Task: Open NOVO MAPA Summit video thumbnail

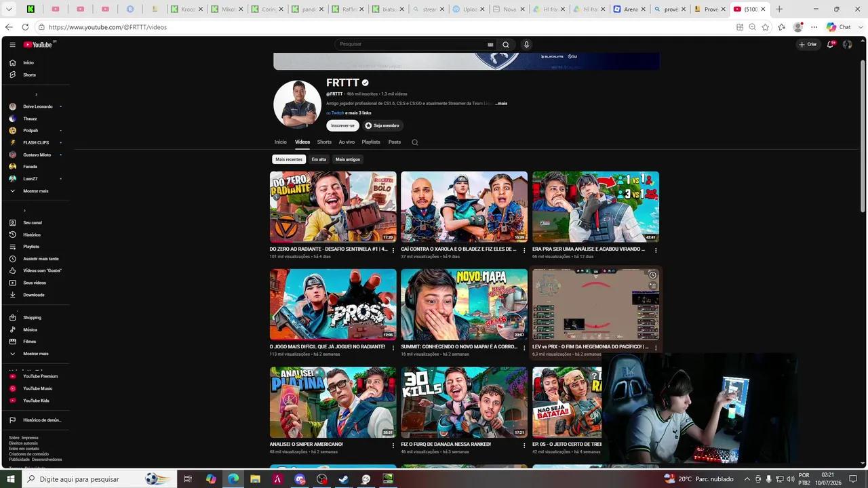Action: [x=464, y=304]
